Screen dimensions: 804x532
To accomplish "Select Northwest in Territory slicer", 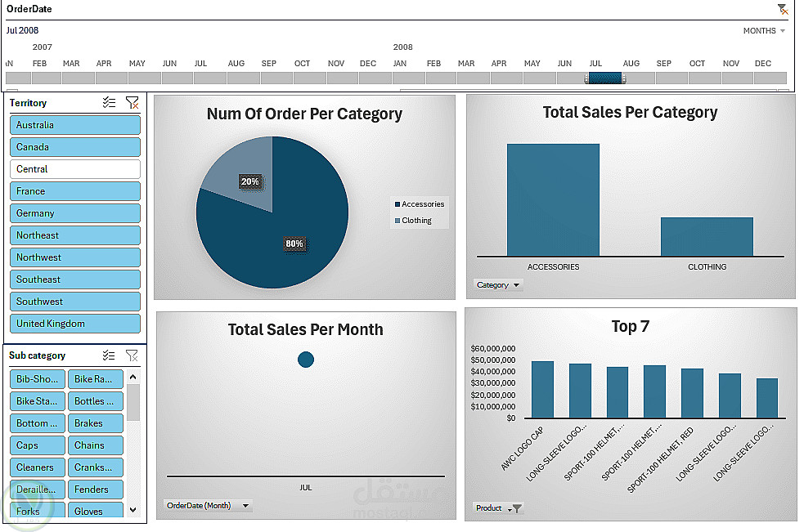I will 75,257.
